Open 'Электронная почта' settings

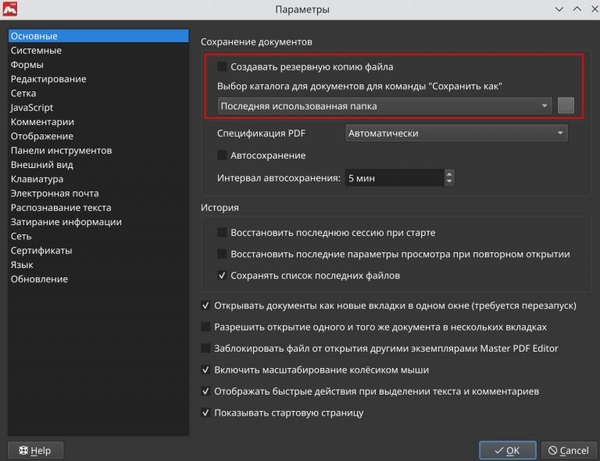click(x=99, y=193)
